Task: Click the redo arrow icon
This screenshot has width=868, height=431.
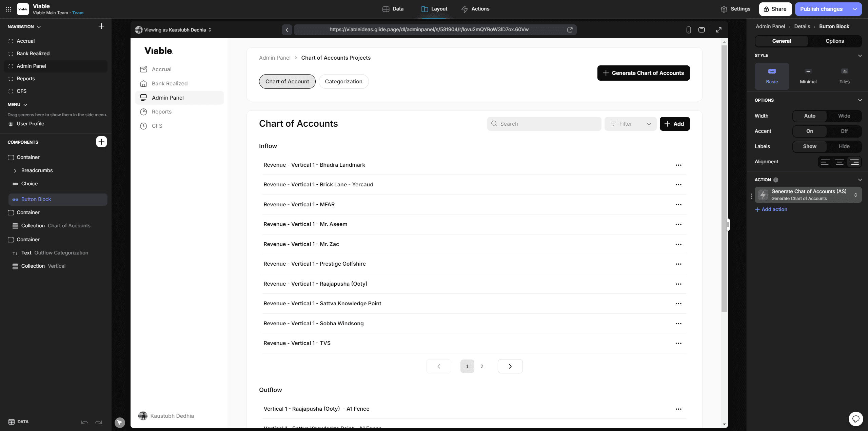Action: point(98,422)
